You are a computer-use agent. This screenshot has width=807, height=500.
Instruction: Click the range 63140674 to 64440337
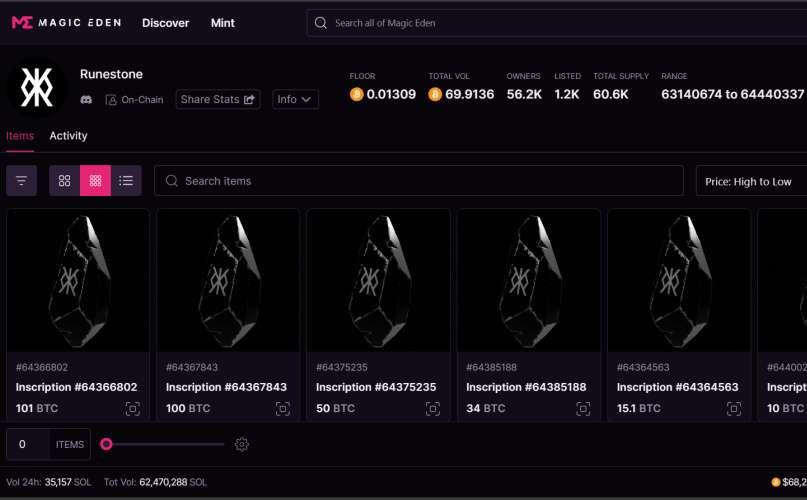tap(732, 94)
